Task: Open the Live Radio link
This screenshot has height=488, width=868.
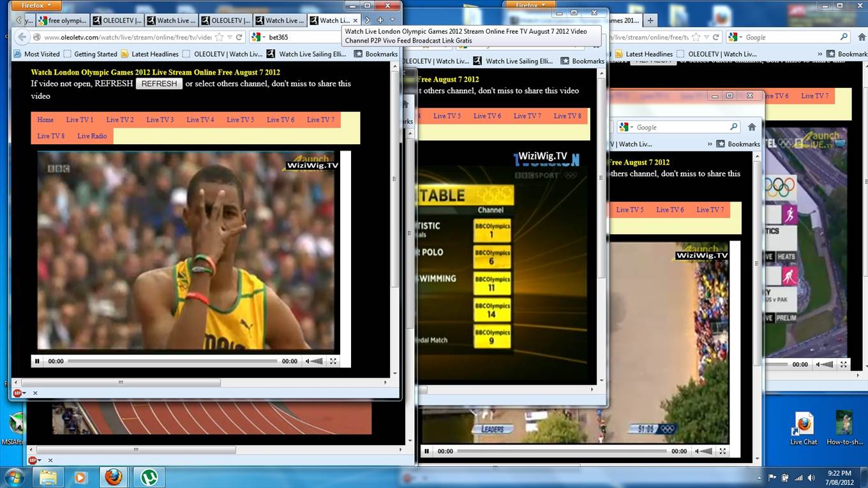Action: (92, 136)
